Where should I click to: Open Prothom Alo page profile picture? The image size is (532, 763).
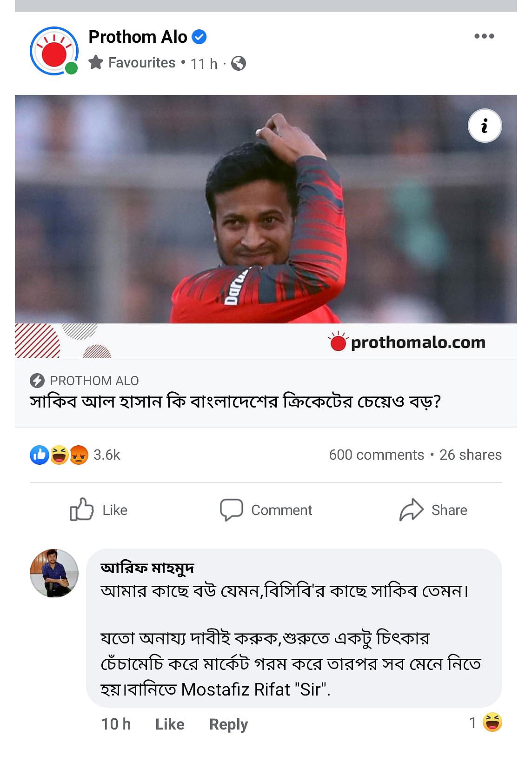coord(54,51)
